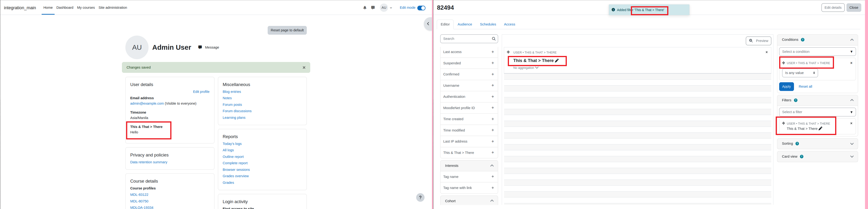
Task: Add MoodleNet profile ID column plus
Action: tap(493, 108)
